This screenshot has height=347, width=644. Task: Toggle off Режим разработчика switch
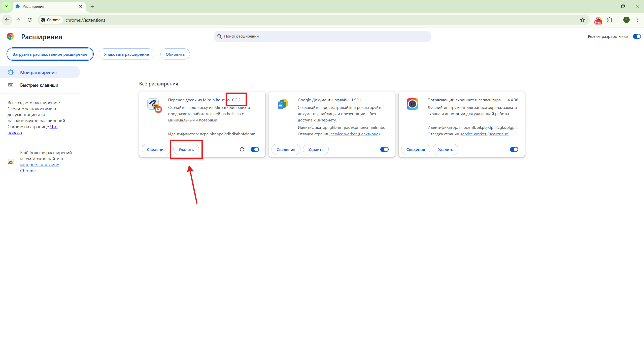pyautogui.click(x=636, y=36)
